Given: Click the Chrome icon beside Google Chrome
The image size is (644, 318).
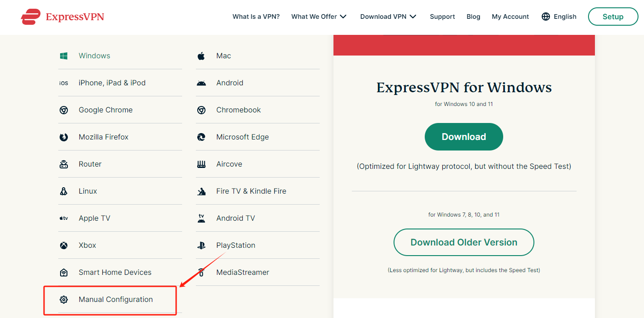Looking at the screenshot, I should coord(64,110).
